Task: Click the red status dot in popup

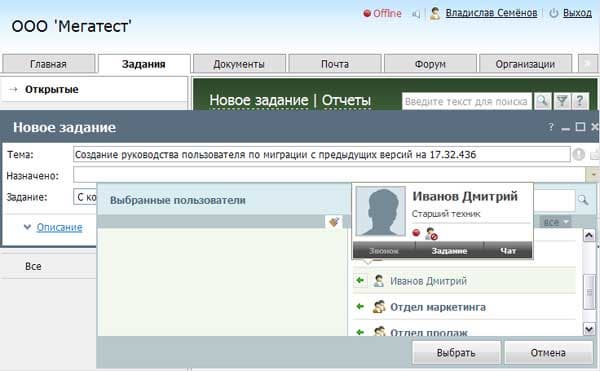Action: [416, 233]
